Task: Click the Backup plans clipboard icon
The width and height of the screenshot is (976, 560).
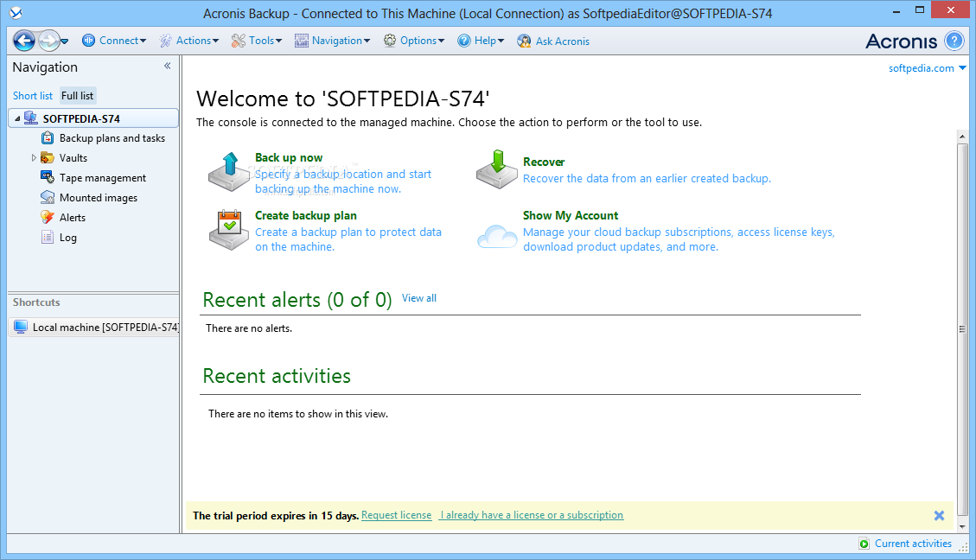Action: [48, 137]
